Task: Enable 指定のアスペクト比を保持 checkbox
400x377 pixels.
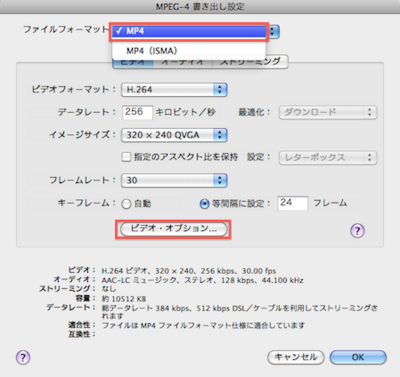Action: tap(126, 157)
